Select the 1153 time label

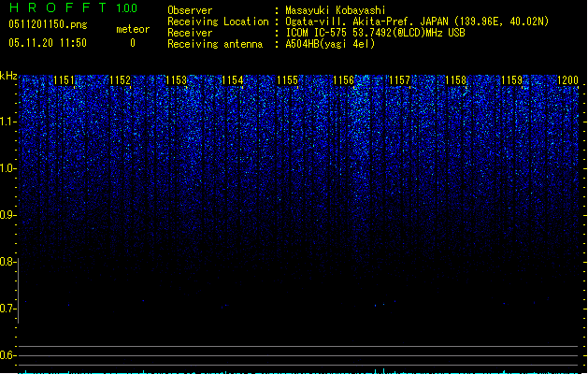176,80
